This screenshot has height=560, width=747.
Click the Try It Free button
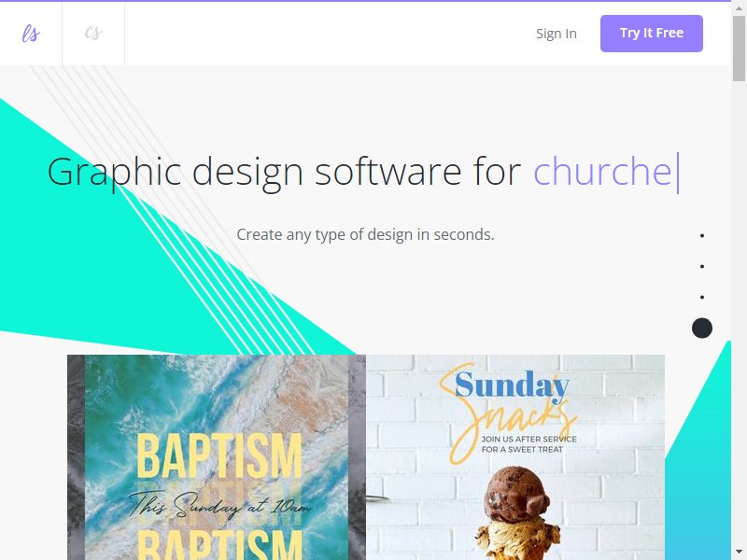651,34
